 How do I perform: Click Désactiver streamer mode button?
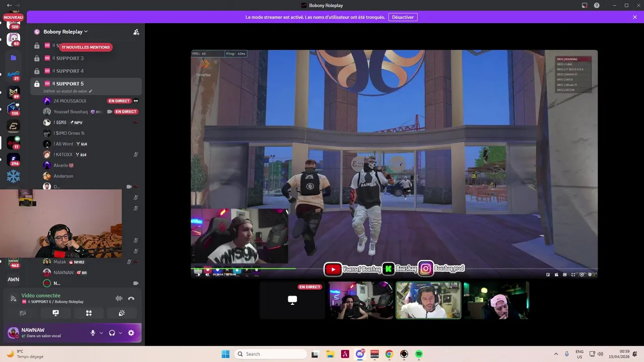coord(403,17)
